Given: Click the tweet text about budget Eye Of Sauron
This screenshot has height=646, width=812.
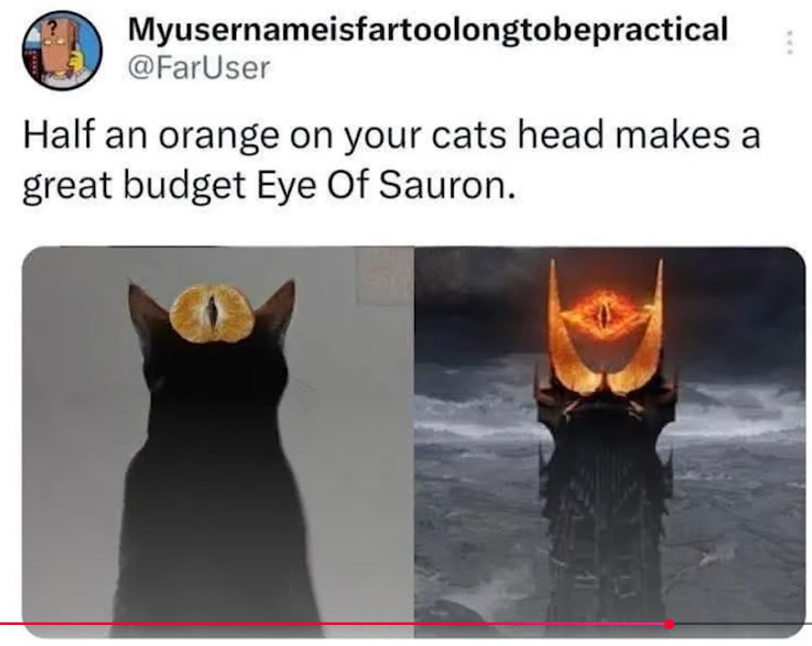Looking at the screenshot, I should tap(391, 160).
